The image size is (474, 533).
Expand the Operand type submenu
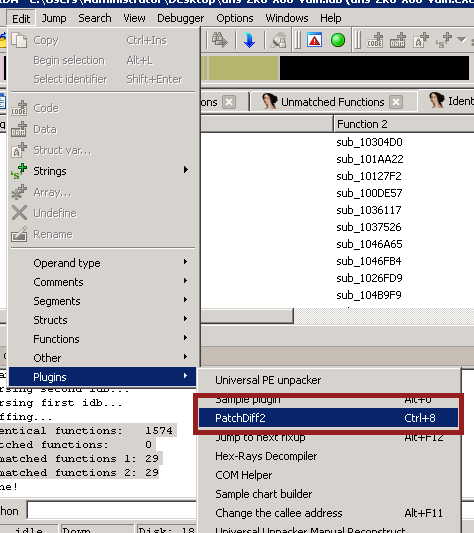pos(102,263)
